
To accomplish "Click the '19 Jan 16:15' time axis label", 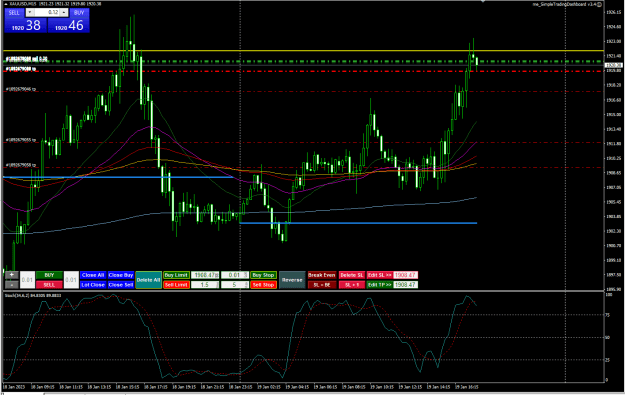I will click(x=467, y=387).
